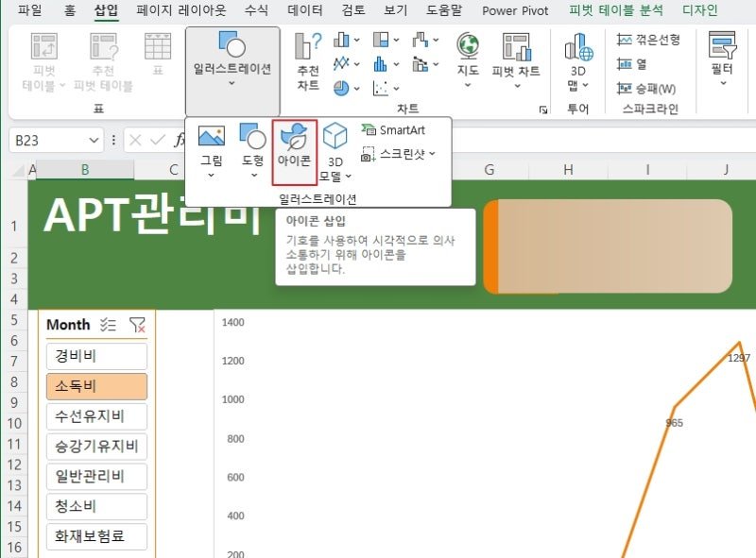
Task: Open the Name Box dropdown arrow
Action: (94, 141)
